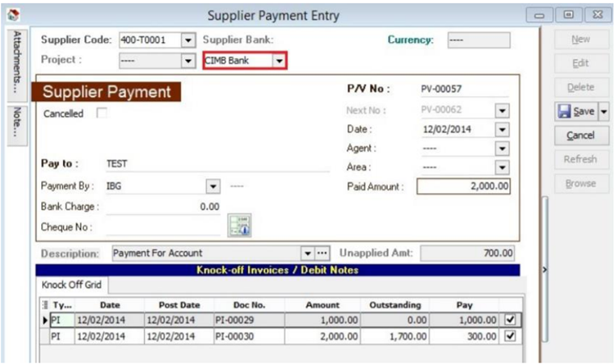Click the side panel collapse arrow
Image resolution: width=615 pixels, height=364 pixels.
[545, 268]
